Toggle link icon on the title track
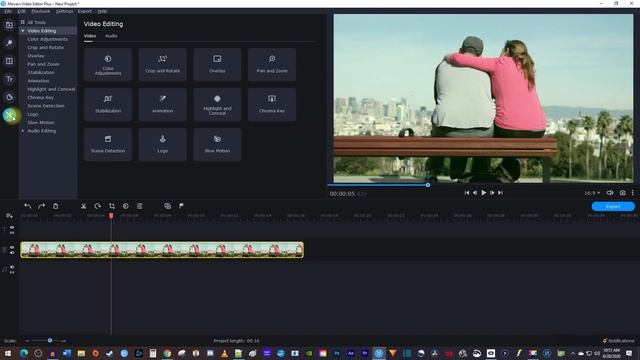 point(12,233)
